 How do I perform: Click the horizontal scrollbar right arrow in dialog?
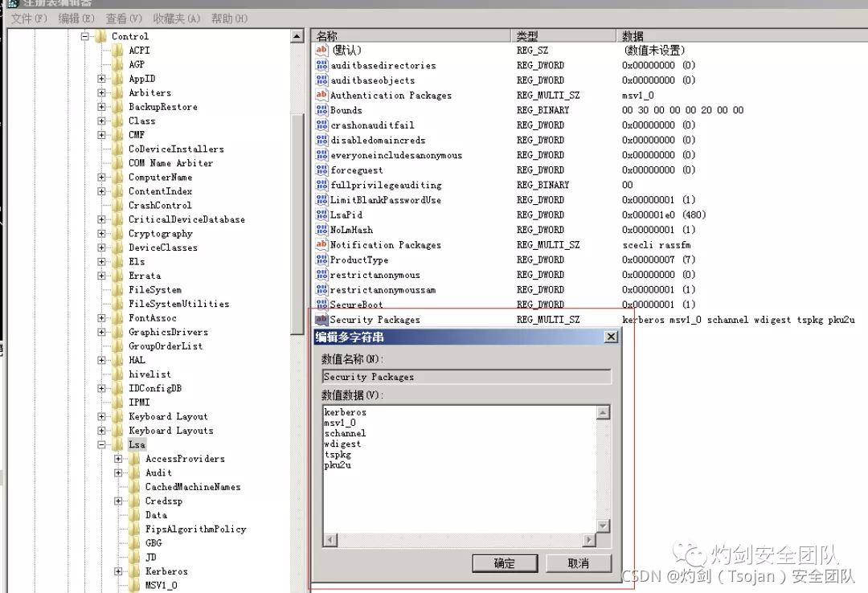589,539
